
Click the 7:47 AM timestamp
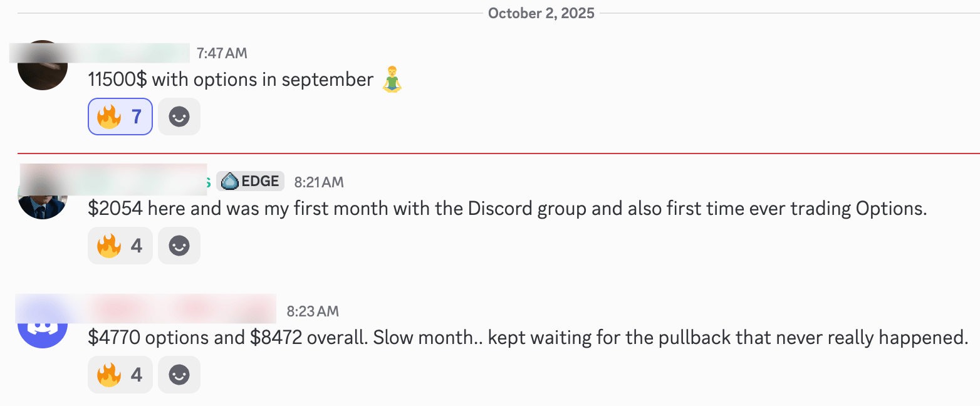[222, 53]
